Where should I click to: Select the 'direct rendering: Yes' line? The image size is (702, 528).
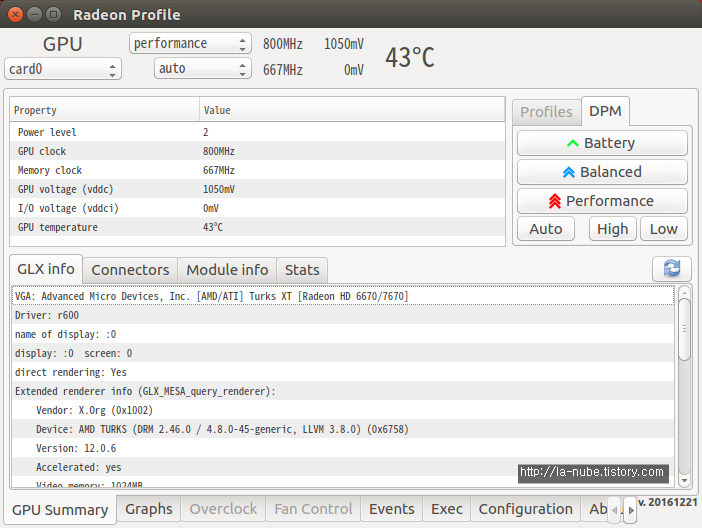click(x=343, y=372)
